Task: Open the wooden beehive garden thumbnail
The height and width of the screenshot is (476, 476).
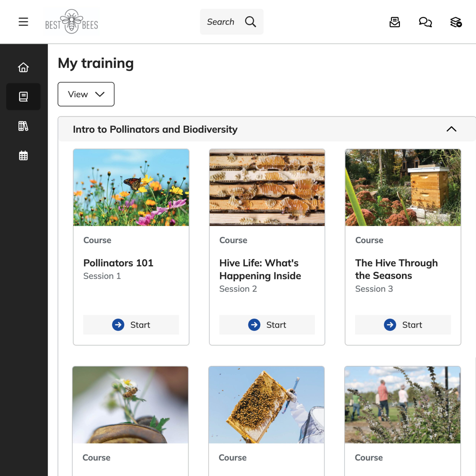Action: 403,187
